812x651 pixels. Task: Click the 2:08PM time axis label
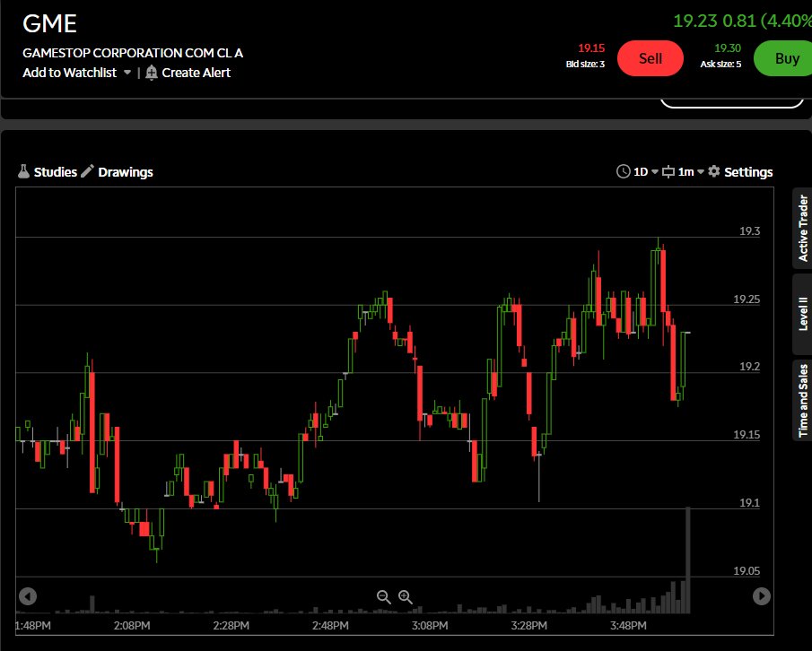(132, 626)
